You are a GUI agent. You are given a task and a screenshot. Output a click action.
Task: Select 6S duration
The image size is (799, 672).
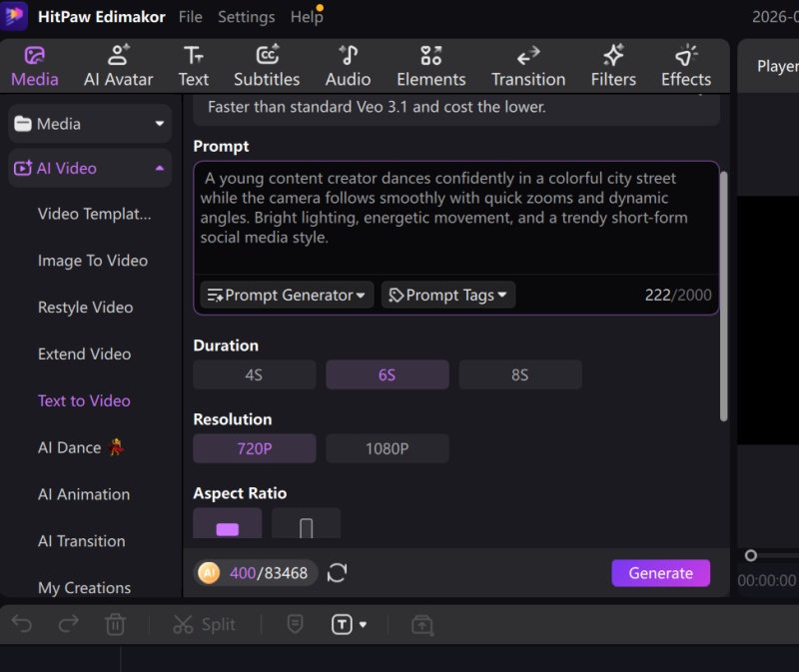(x=388, y=375)
